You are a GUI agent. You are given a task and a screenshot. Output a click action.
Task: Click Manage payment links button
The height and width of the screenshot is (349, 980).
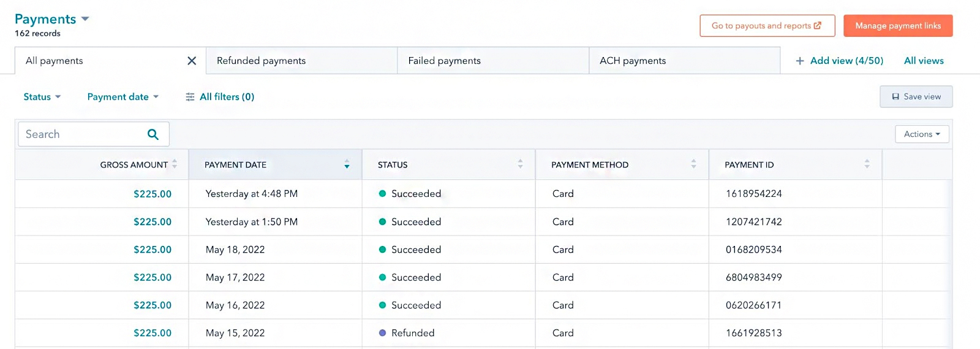coord(898,26)
